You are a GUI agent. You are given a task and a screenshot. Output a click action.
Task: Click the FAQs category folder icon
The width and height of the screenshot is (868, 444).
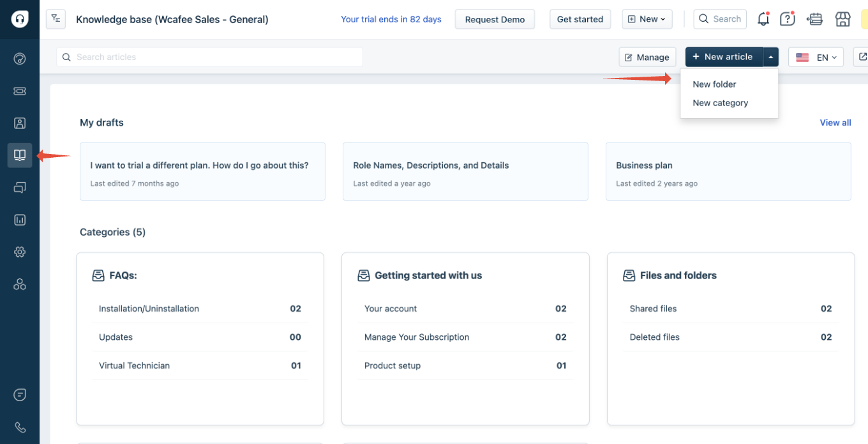[98, 275]
